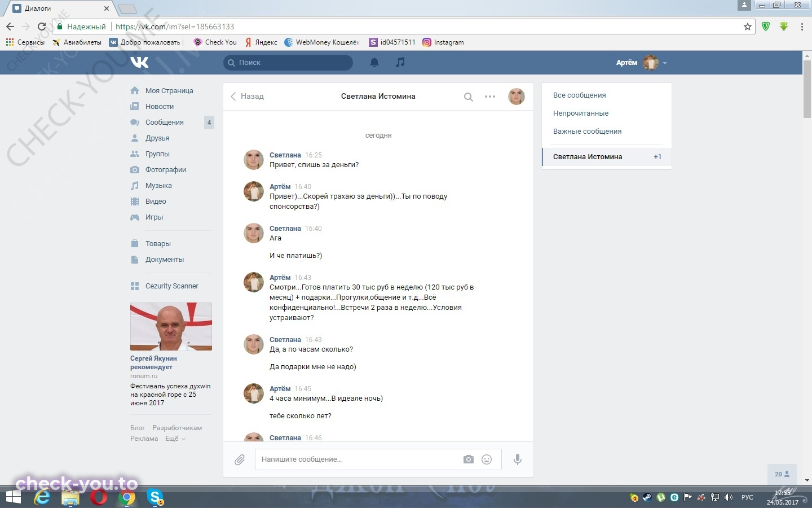Open the Windows Start button
The height and width of the screenshot is (508, 812).
(13, 497)
